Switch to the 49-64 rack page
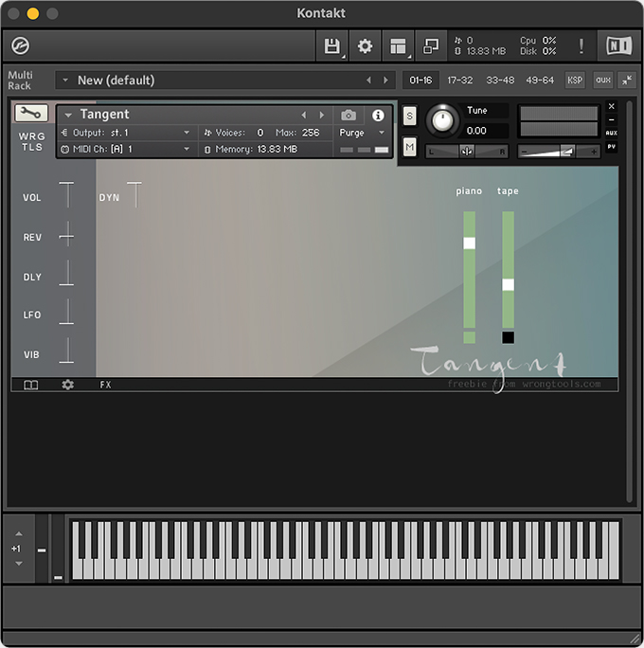644x648 pixels. click(540, 81)
